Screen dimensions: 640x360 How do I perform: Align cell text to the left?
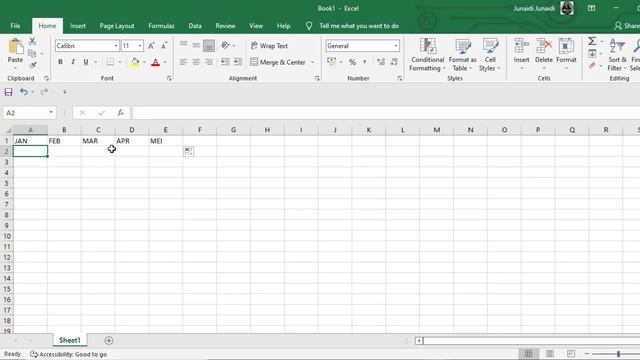[x=183, y=62]
